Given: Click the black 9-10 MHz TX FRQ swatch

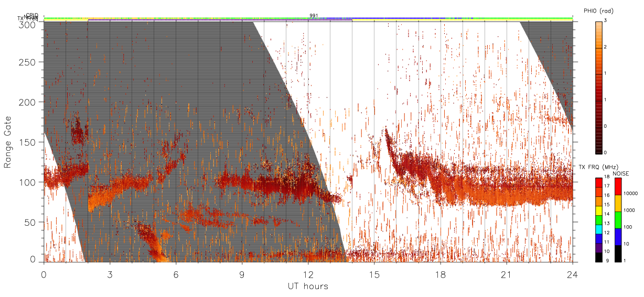Looking at the screenshot, I should click(598, 257).
